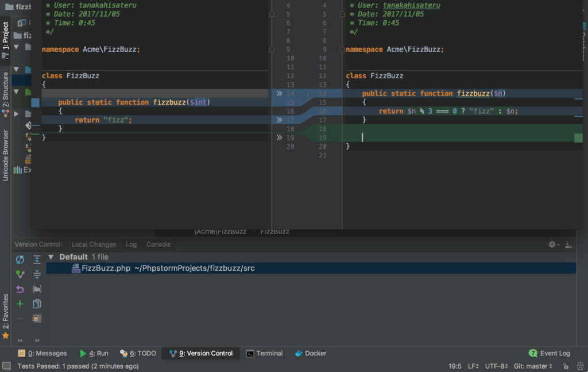Click the copy/show diff documents icon
Viewport: 588px width, 372px height.
(x=37, y=304)
